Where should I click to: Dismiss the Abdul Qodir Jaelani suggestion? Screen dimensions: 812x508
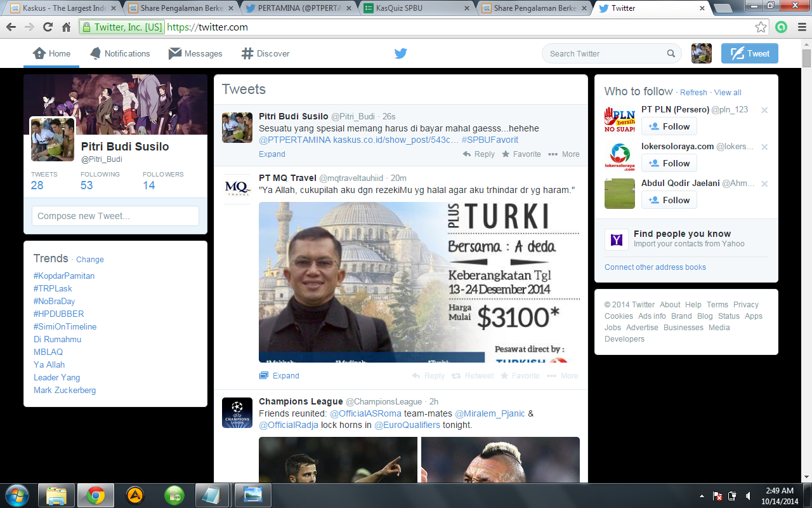pos(764,184)
